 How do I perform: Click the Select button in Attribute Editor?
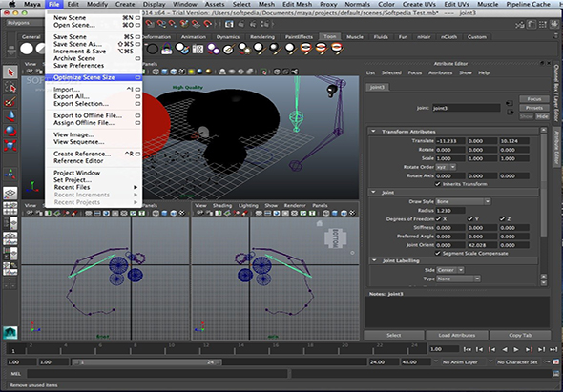[394, 336]
